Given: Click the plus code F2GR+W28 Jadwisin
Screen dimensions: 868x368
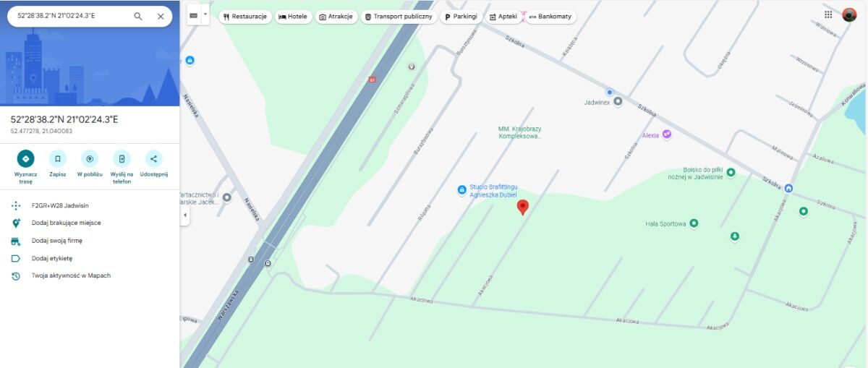Looking at the screenshot, I should coord(60,205).
